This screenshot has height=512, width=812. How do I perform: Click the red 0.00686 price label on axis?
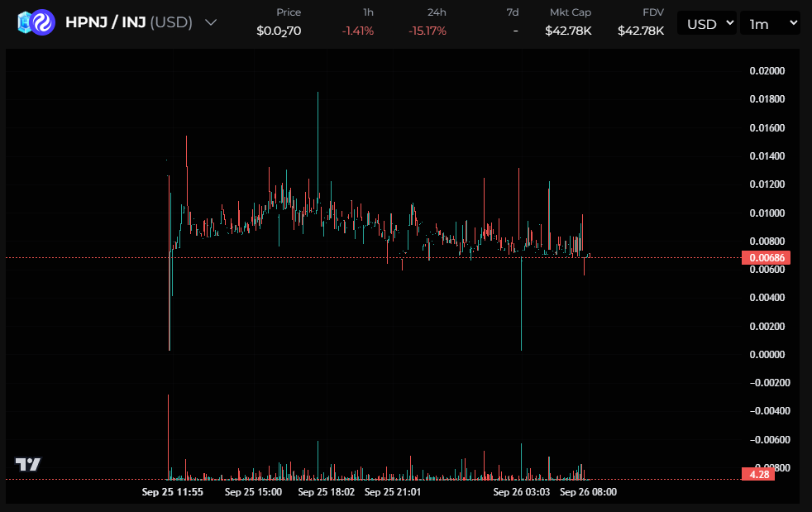pos(767,258)
